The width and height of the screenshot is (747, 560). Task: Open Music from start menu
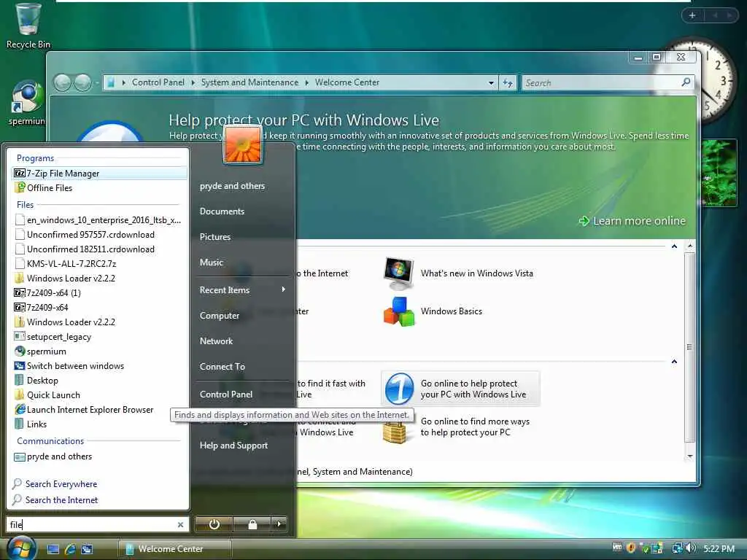point(212,262)
